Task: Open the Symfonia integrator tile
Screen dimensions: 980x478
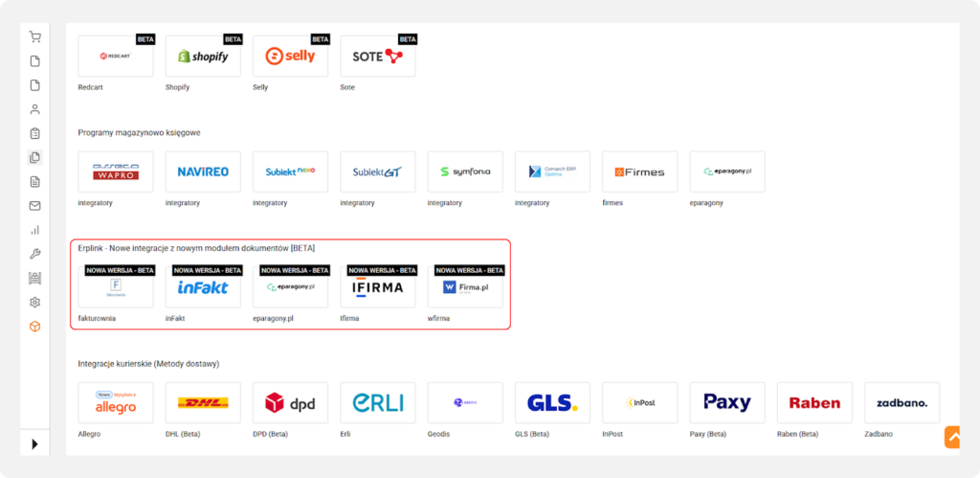Action: [465, 171]
